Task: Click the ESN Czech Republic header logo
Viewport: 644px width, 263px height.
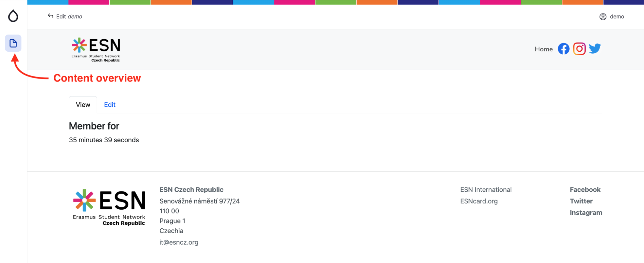Action: [96, 50]
